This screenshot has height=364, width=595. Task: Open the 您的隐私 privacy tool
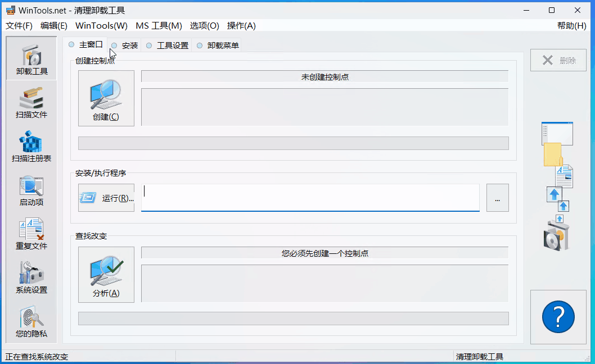click(31, 322)
